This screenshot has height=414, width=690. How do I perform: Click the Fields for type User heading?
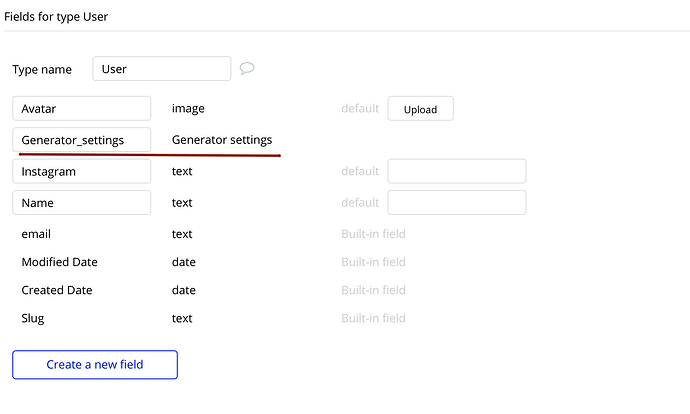click(x=56, y=17)
